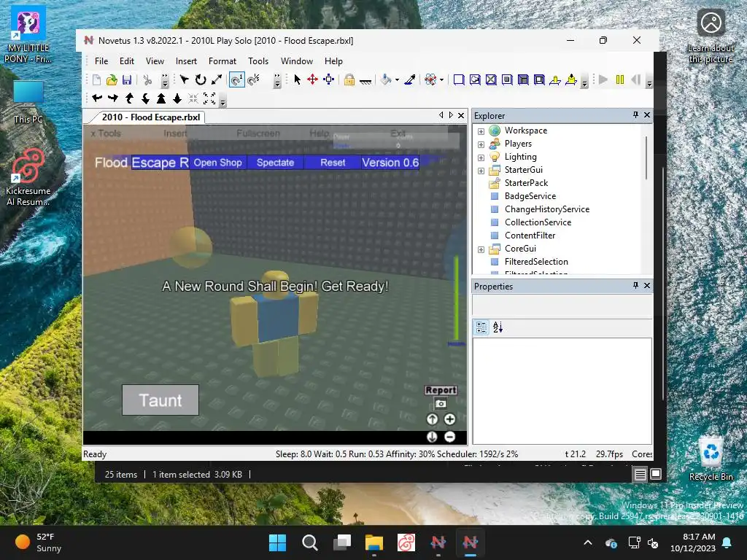Click the alphabetical A-Z sort icon

498,327
